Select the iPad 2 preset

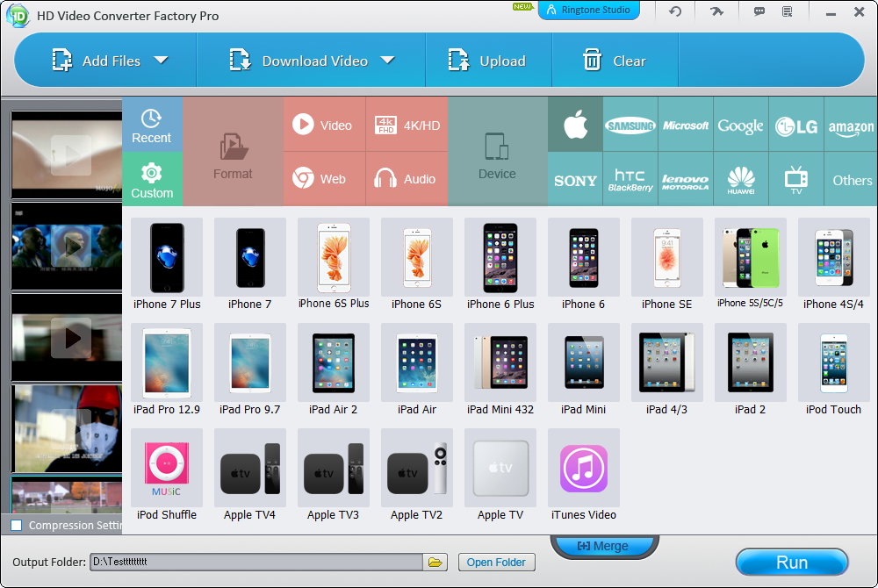click(751, 369)
